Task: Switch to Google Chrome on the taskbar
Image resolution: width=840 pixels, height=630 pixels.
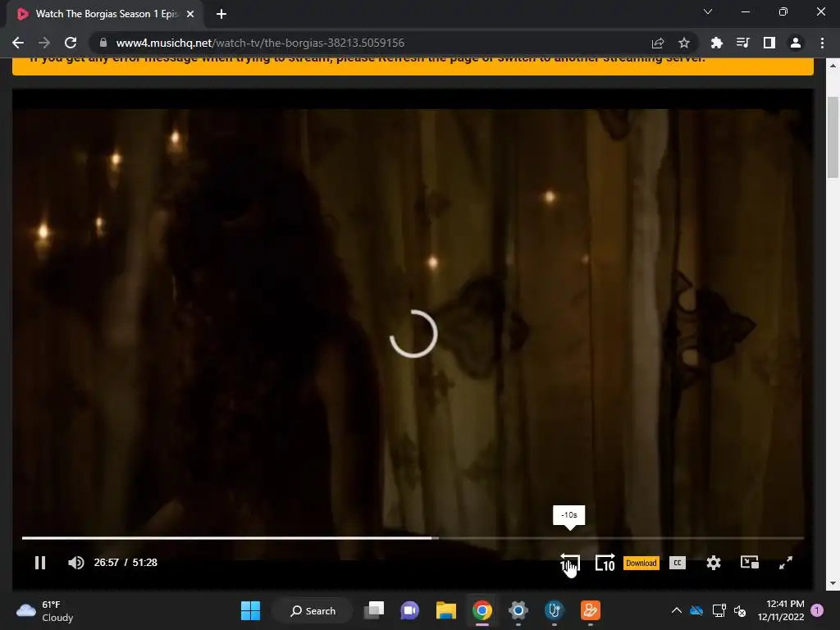Action: point(482,610)
